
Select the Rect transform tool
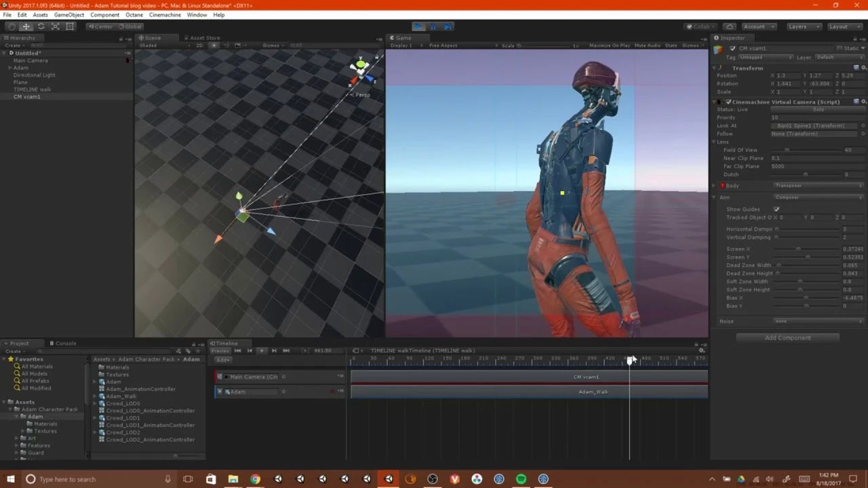pyautogui.click(x=70, y=26)
